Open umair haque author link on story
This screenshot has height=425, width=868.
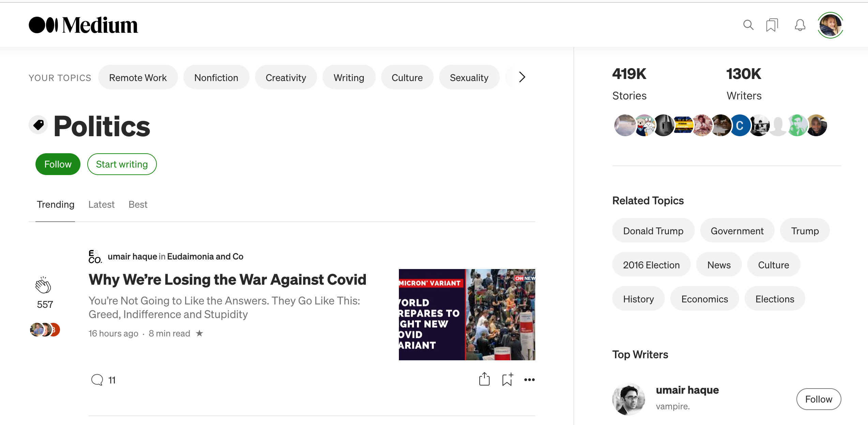[132, 256]
